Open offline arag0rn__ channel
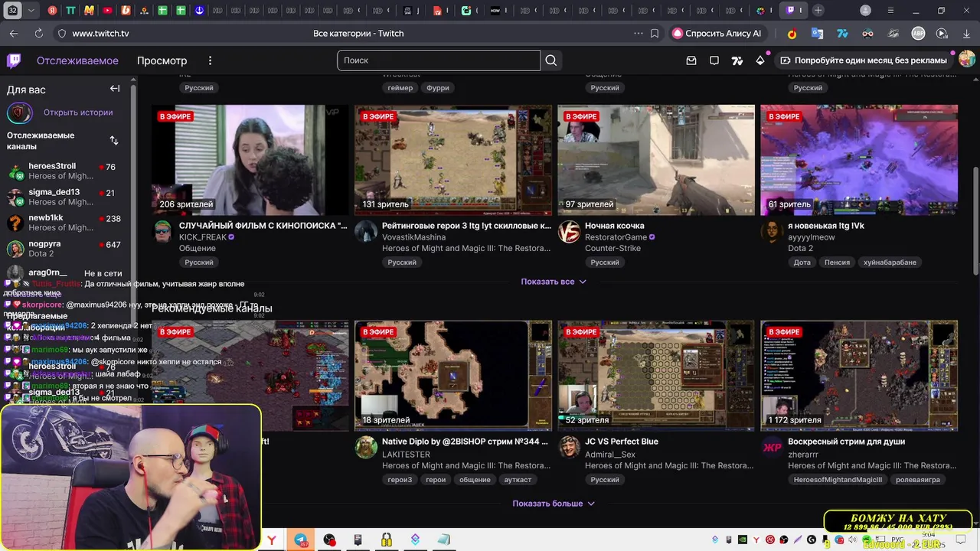 pyautogui.click(x=66, y=273)
